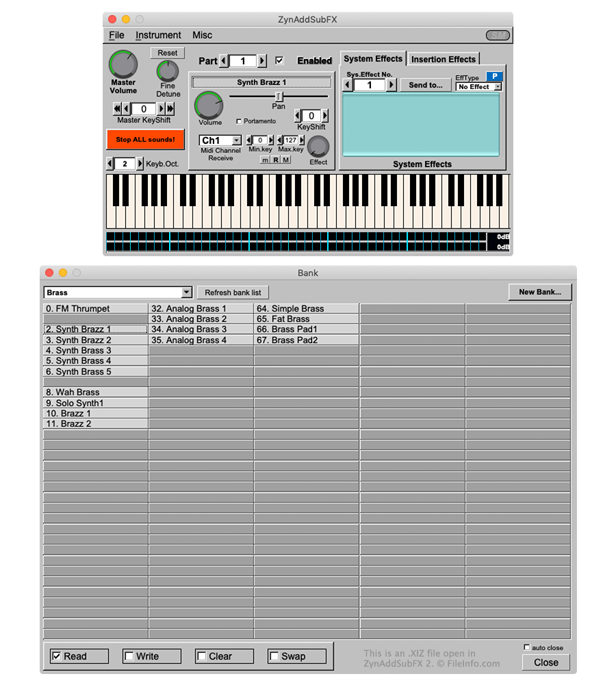616x685 pixels.
Task: Select '11. Brazz 2' bank slot
Action: 95,424
